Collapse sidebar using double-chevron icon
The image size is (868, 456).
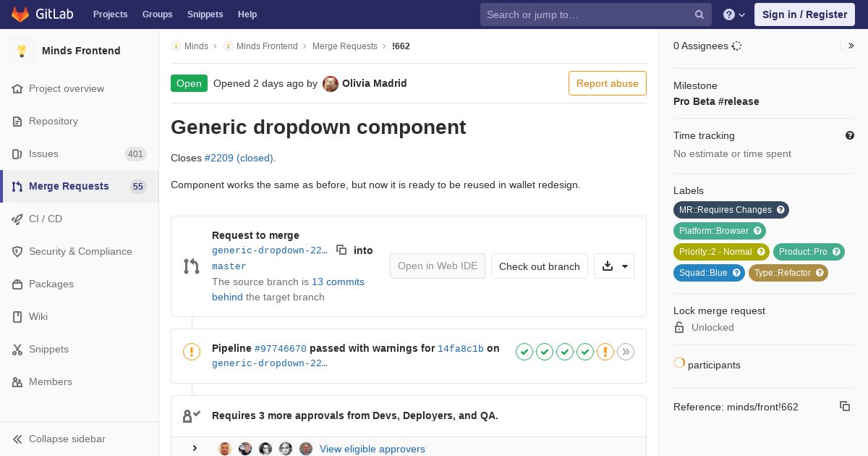[x=17, y=439]
